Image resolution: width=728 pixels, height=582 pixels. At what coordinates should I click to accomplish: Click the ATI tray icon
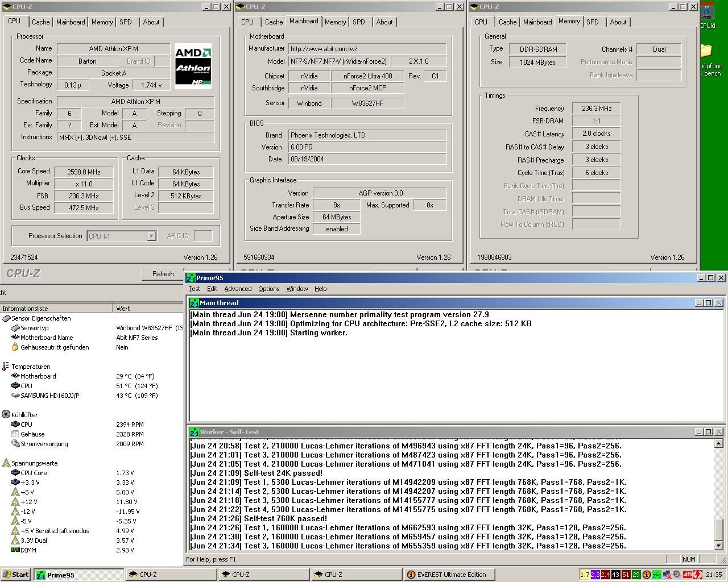click(687, 575)
